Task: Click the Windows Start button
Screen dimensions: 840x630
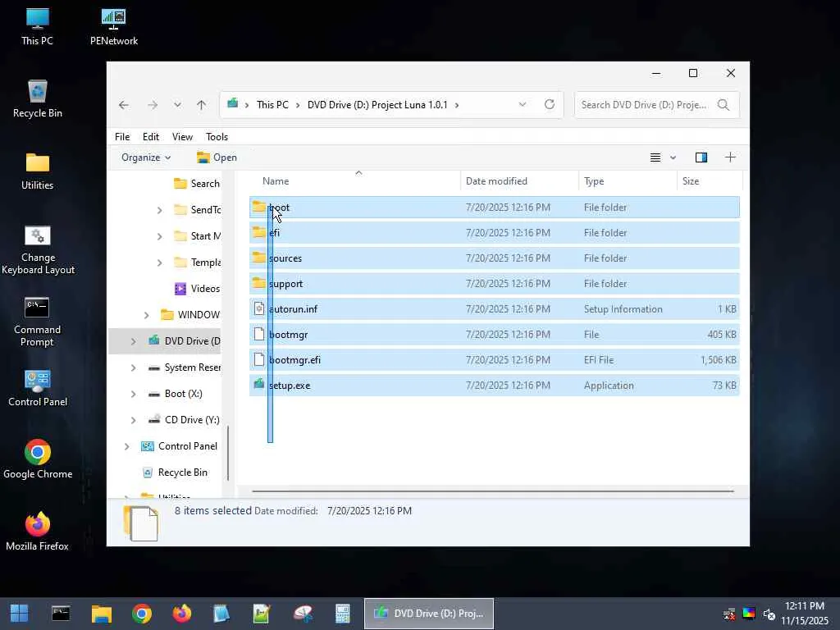Action: click(20, 614)
